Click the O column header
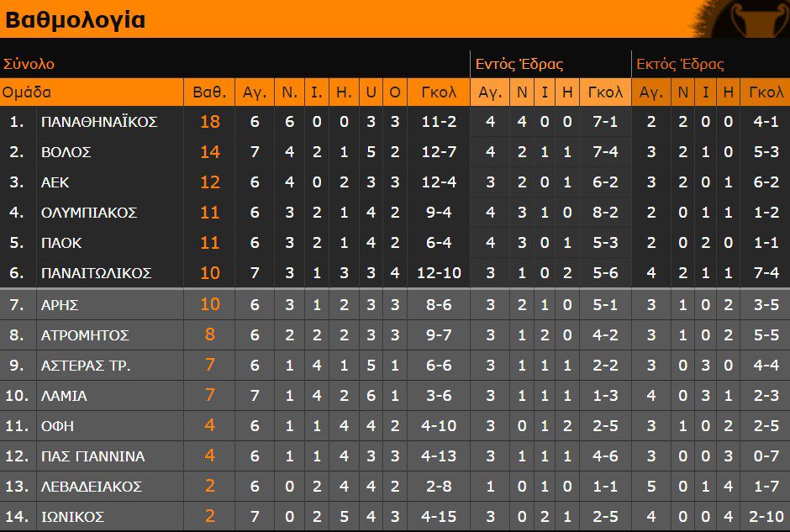The image size is (790, 532). (395, 92)
